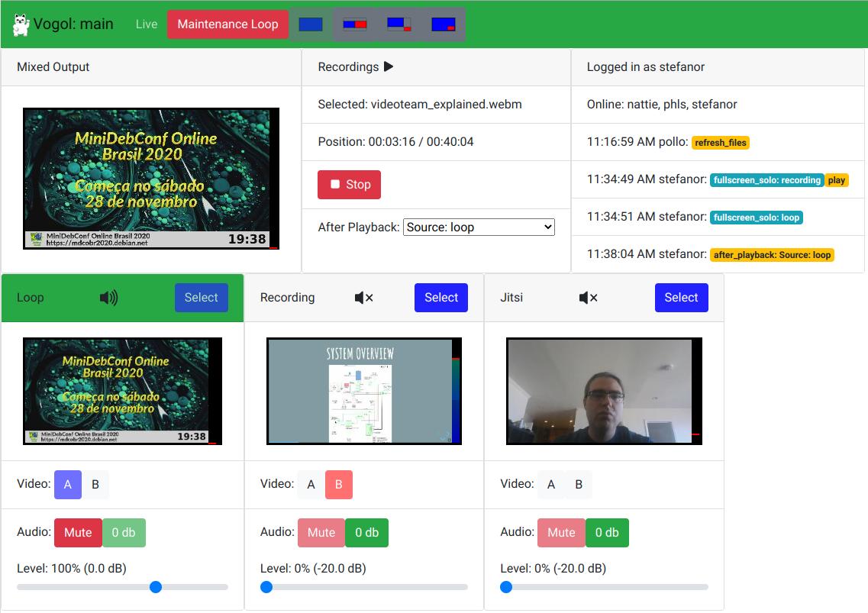Set Recording as video B

tap(339, 485)
